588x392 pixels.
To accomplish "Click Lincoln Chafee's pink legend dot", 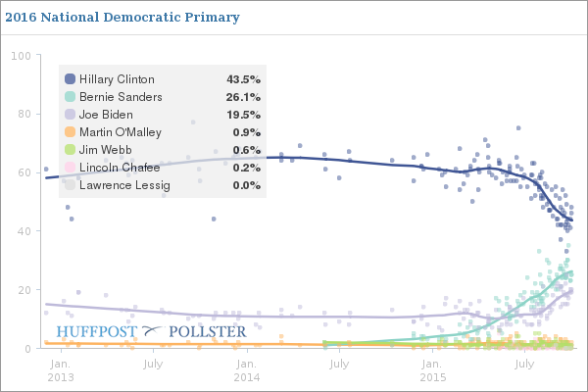I will [x=70, y=168].
